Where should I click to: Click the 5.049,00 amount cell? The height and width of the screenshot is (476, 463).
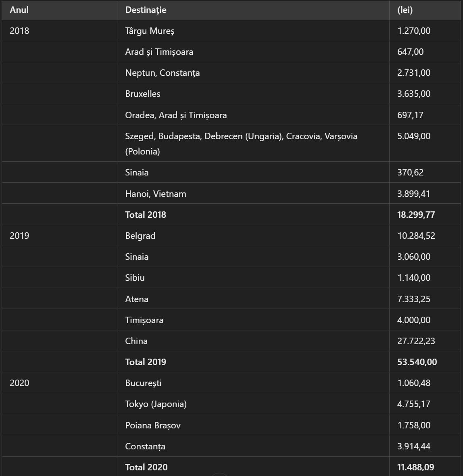click(413, 136)
